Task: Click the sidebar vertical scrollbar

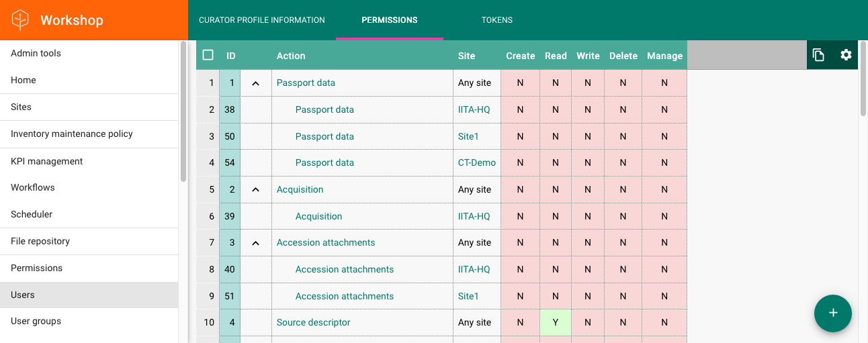Action: click(183, 111)
